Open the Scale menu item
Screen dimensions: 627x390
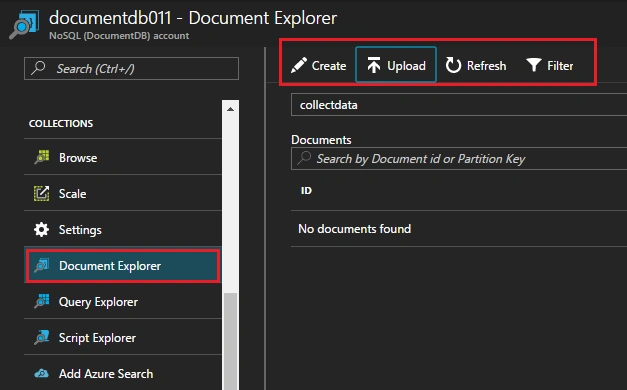tap(123, 193)
